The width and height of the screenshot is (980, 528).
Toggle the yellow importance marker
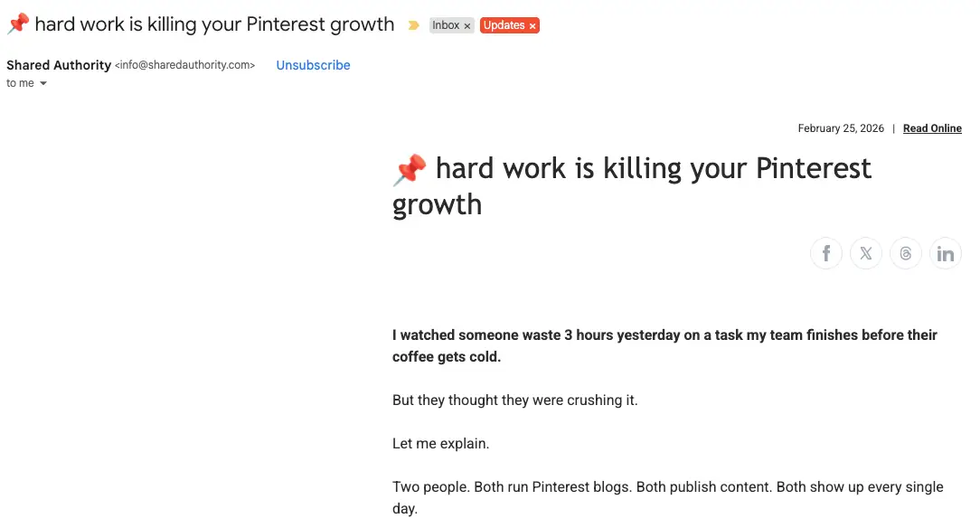coord(414,25)
